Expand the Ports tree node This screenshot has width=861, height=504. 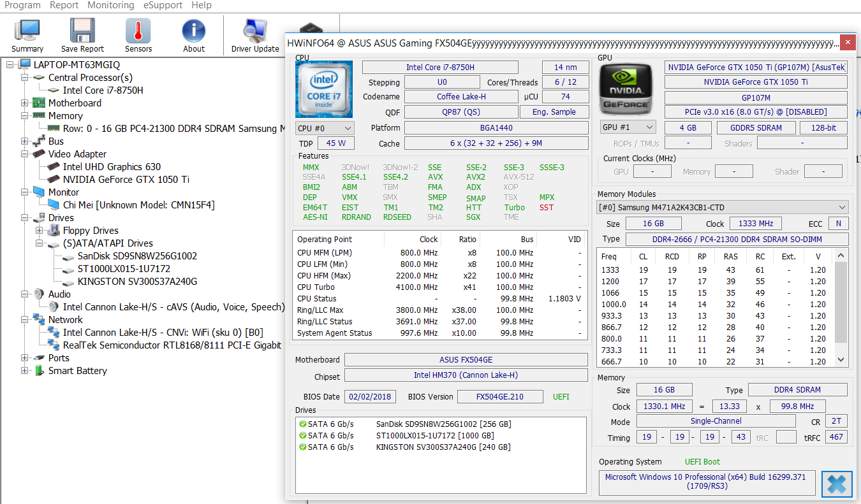[24, 357]
